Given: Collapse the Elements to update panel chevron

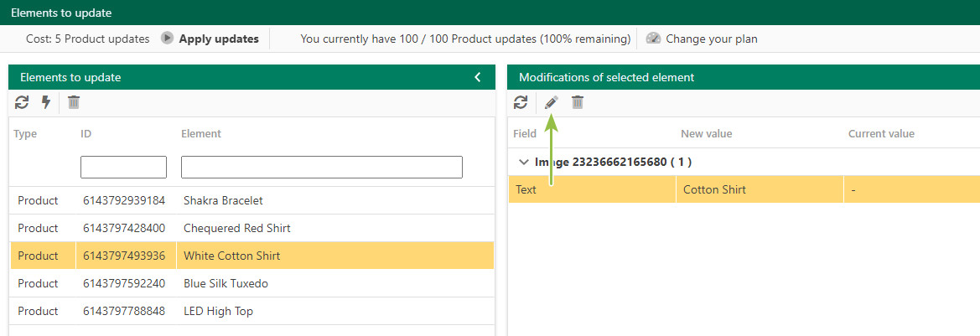Looking at the screenshot, I should [x=478, y=77].
